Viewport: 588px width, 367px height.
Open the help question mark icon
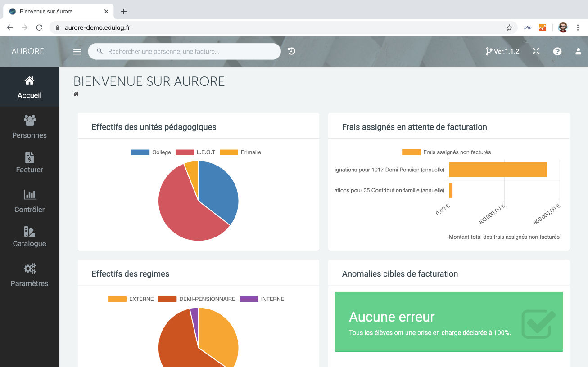tap(557, 51)
